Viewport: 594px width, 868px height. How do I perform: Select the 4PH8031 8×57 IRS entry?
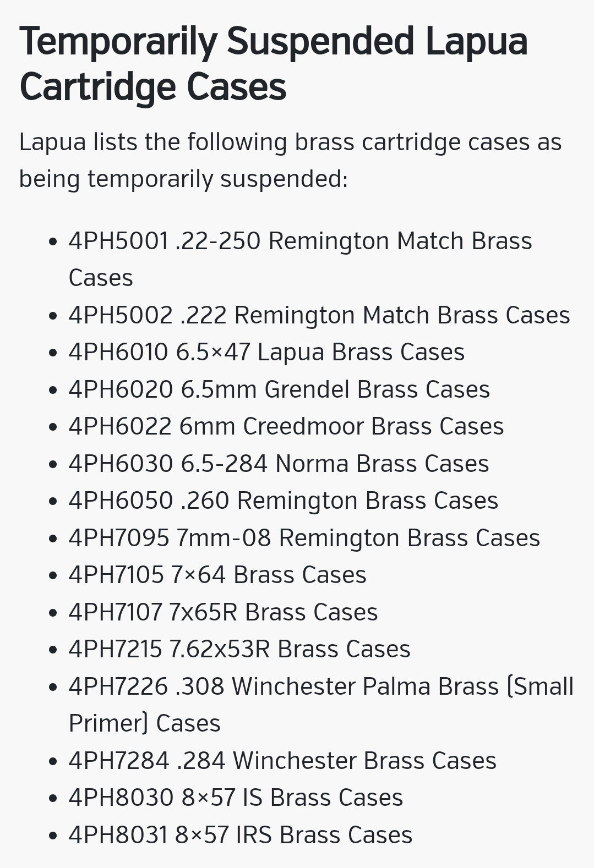pyautogui.click(x=241, y=835)
